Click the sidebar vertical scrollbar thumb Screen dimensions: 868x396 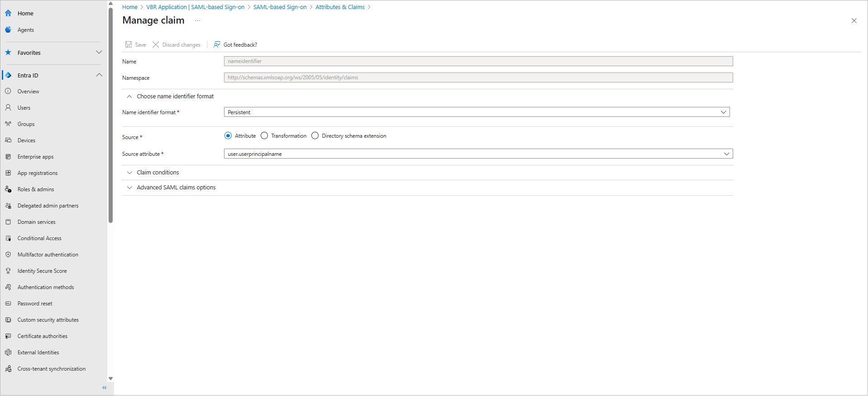click(x=110, y=116)
